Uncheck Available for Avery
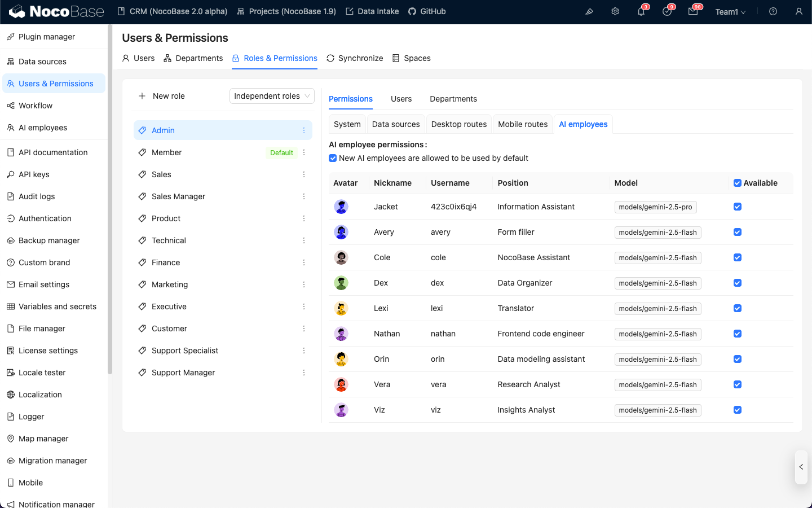This screenshot has height=508, width=812. pyautogui.click(x=738, y=232)
